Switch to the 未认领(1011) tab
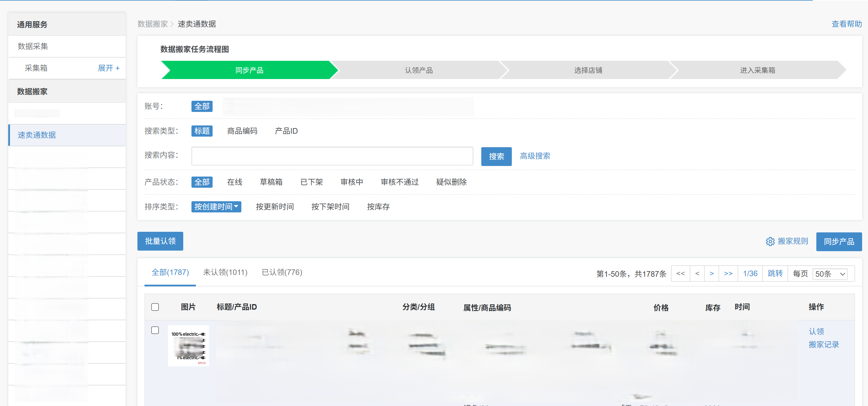 (x=225, y=272)
